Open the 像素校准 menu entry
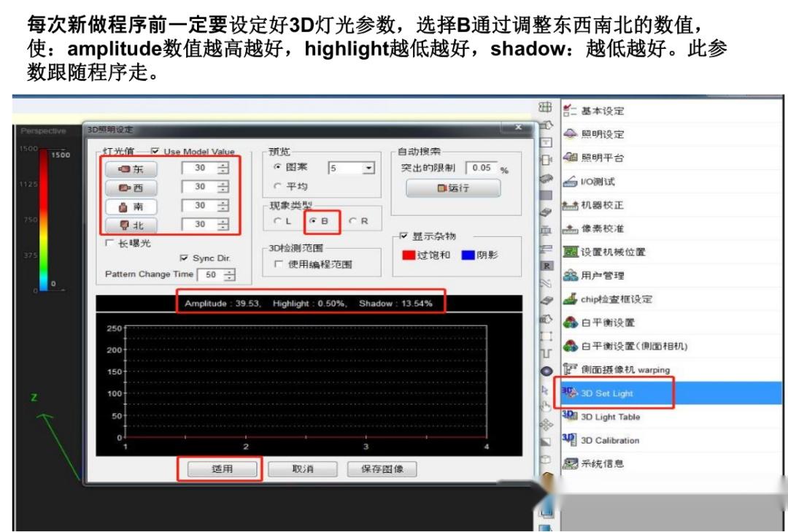Viewport: 788px width, 532px height. point(672,229)
